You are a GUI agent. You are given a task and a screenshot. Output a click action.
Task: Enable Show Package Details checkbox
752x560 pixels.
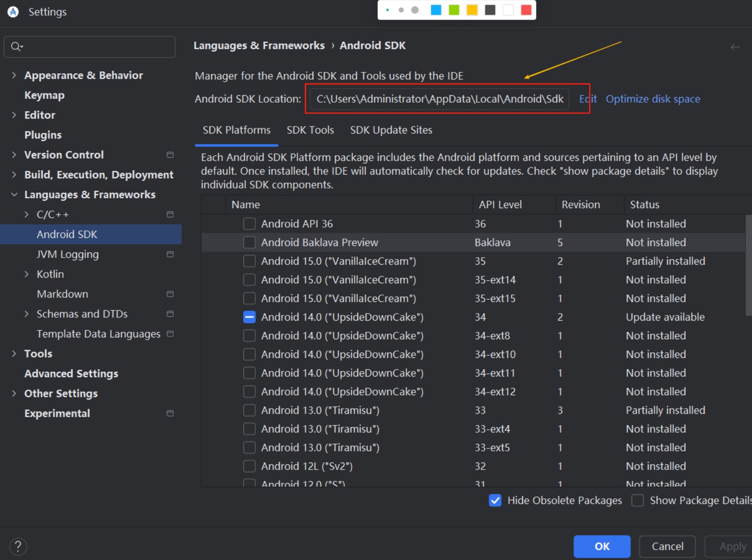(638, 500)
